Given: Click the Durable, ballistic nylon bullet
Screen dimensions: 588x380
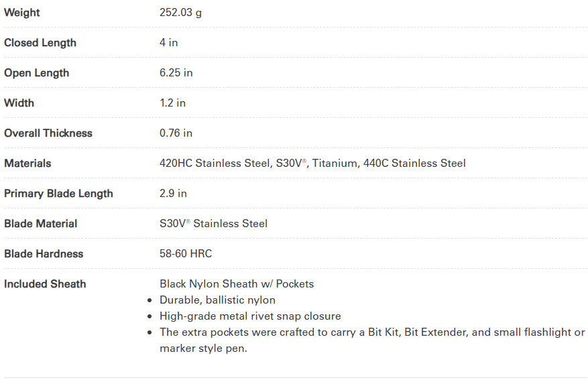Looking at the screenshot, I should (217, 300).
